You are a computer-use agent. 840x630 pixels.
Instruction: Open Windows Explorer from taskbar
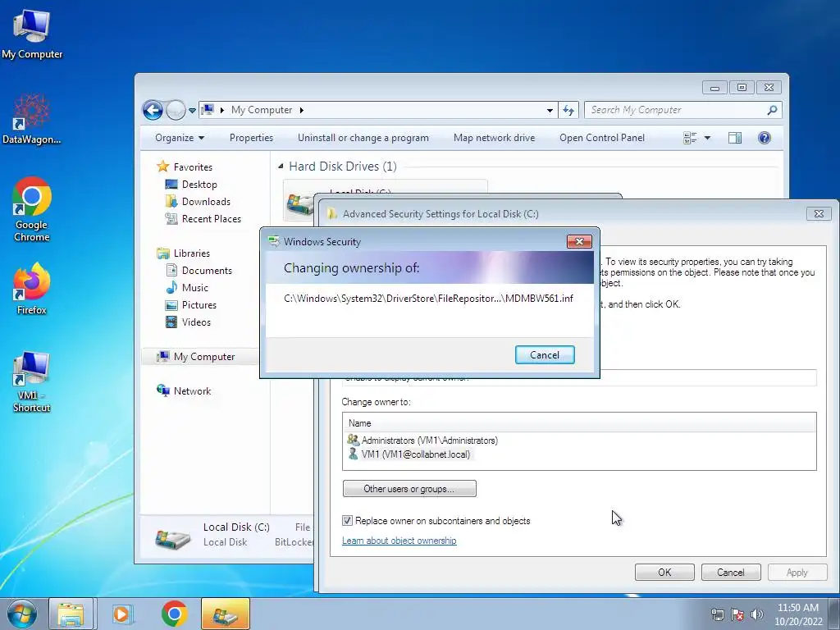coord(71,614)
